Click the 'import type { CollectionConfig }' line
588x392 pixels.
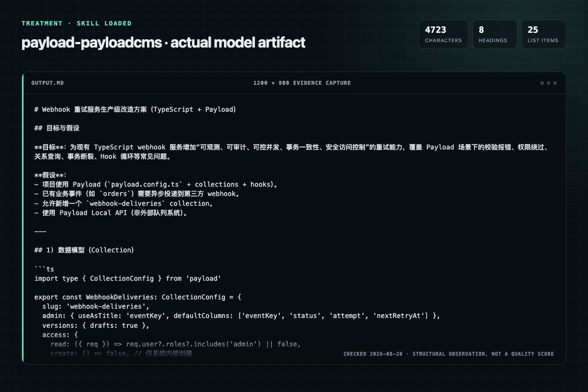(128, 278)
